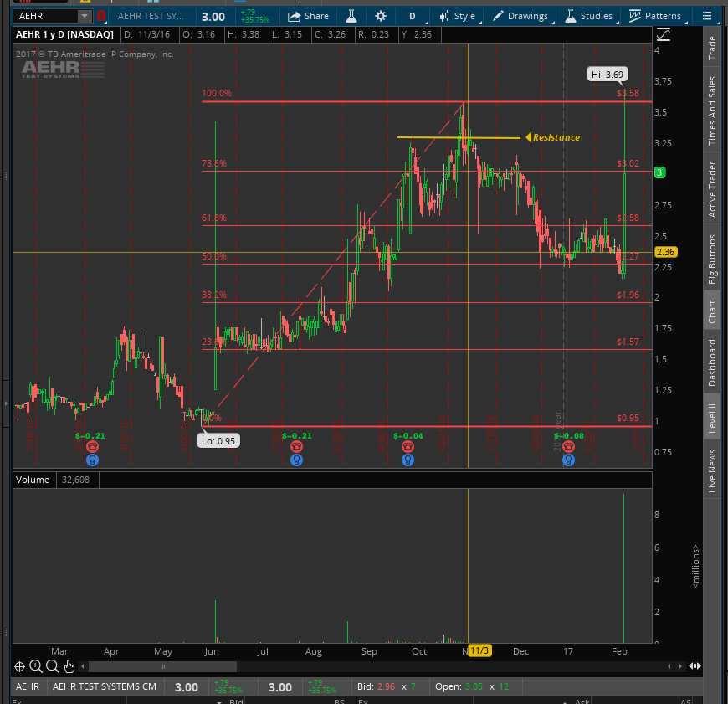Click the September earnings phone icon
This screenshot has height=704, width=728.
tap(408, 447)
